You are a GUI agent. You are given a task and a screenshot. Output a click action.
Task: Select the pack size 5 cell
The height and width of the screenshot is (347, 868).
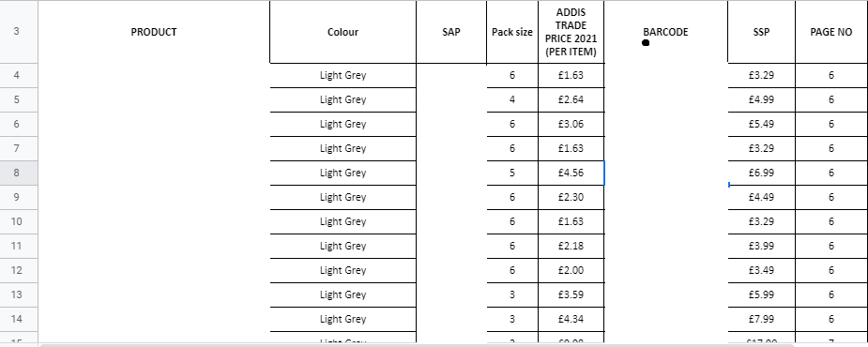512,173
